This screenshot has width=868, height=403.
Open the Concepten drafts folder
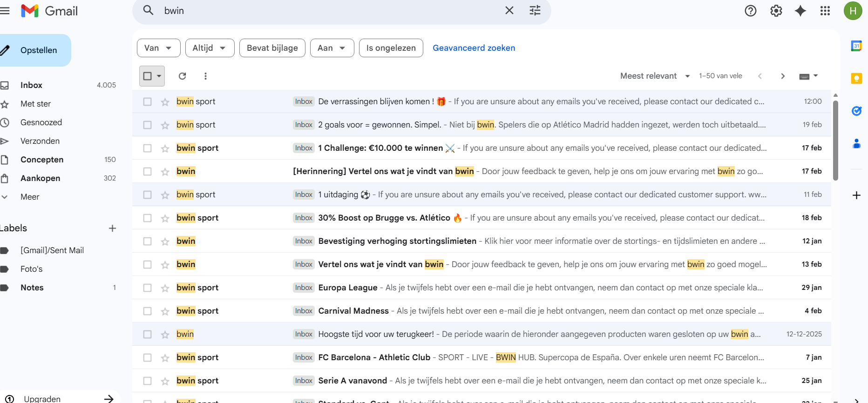tap(42, 160)
